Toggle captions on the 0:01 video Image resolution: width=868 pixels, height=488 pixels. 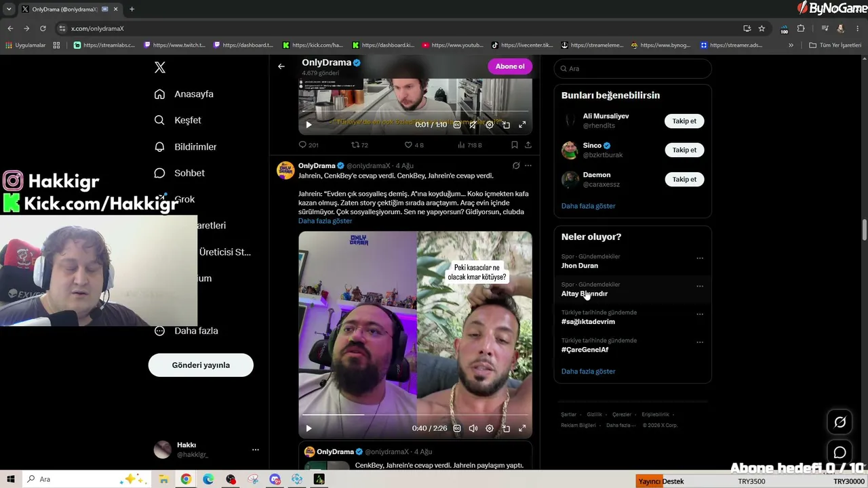pos(457,125)
